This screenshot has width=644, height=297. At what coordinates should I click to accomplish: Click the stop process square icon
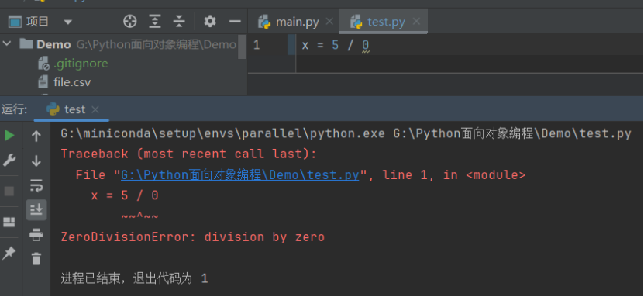point(9,192)
